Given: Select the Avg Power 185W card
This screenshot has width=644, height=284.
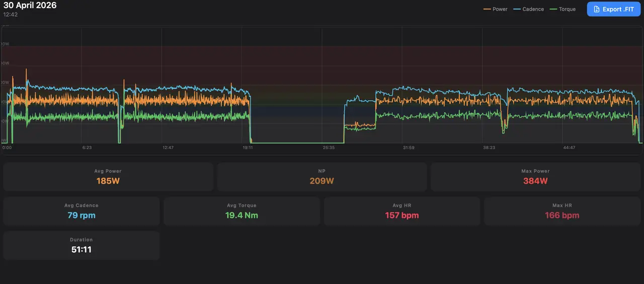Looking at the screenshot, I should pyautogui.click(x=108, y=177).
